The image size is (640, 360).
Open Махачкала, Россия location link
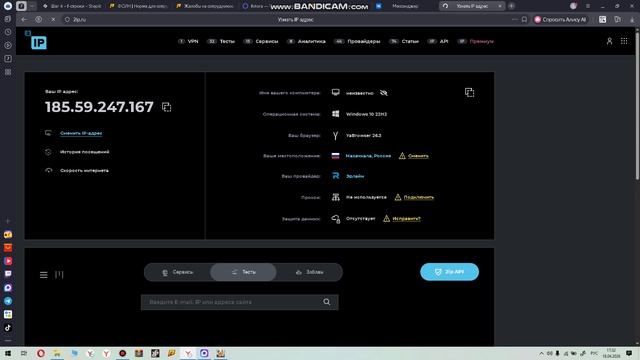coord(368,156)
